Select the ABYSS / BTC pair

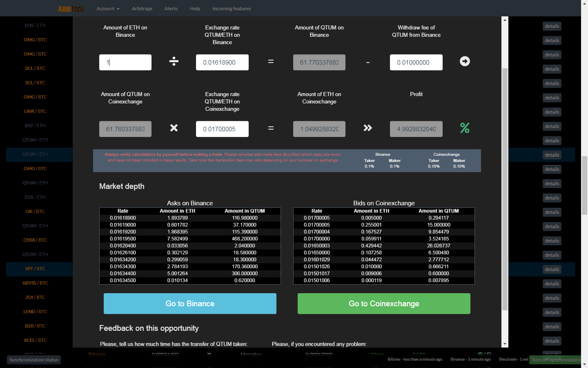[x=35, y=283]
